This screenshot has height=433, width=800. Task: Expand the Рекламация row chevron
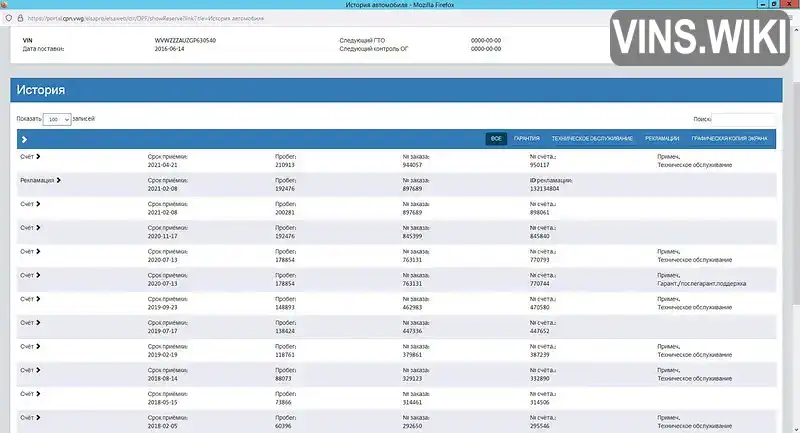(59, 180)
